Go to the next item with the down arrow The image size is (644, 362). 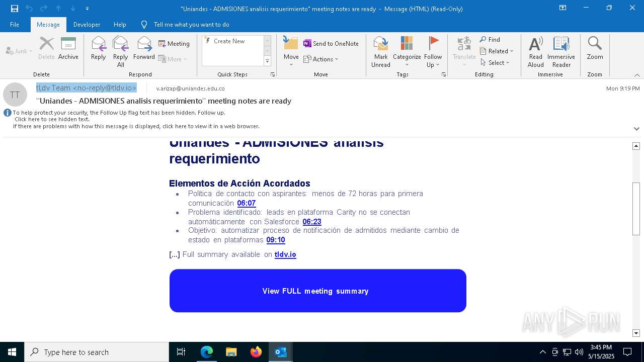[73, 9]
